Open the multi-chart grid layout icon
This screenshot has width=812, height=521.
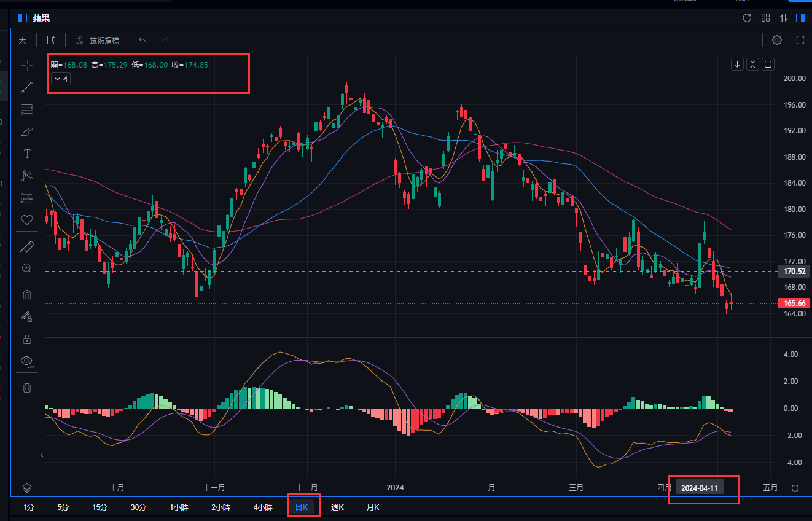[x=765, y=18]
